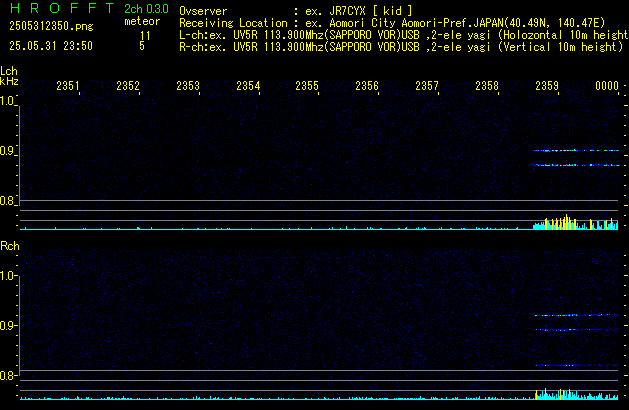Screen dimensions: 629x410
Task: Select the Ovserver line with JR7CYX
Action: pyautogui.click(x=296, y=10)
